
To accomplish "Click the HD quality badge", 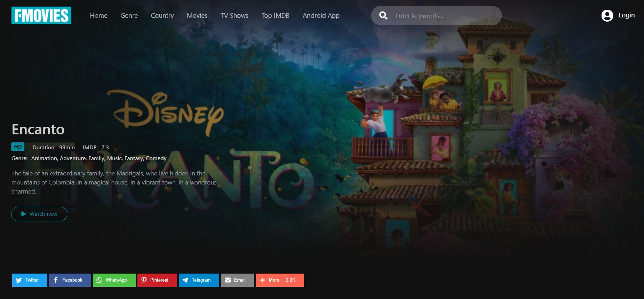I will 18,147.
